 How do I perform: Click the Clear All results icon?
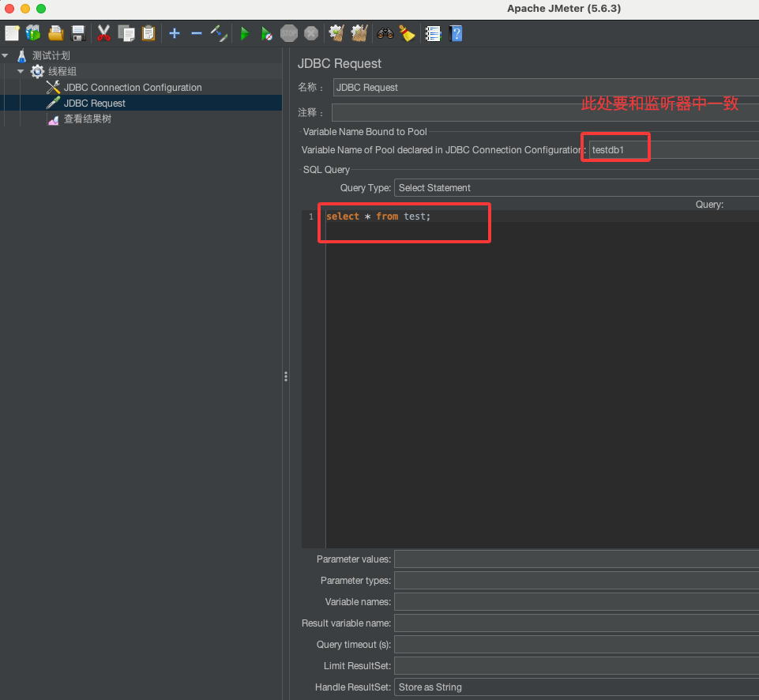pyautogui.click(x=359, y=33)
